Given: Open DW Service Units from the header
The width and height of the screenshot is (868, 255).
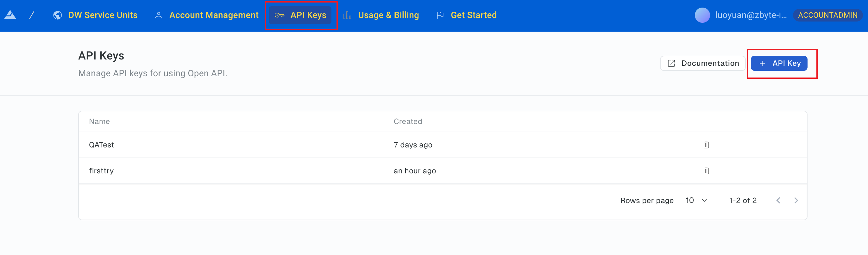Looking at the screenshot, I should (95, 15).
